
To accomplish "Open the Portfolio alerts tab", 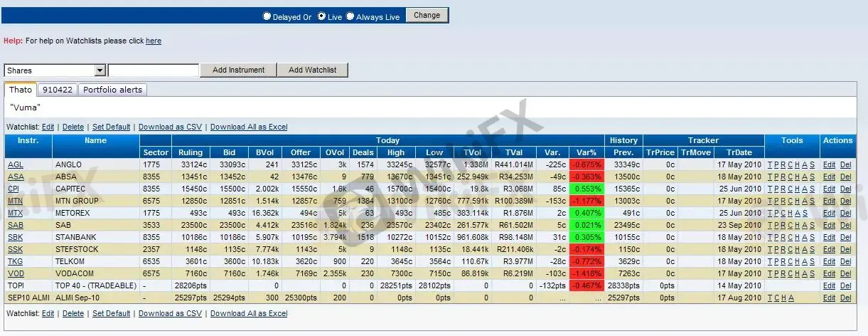I will tap(112, 90).
